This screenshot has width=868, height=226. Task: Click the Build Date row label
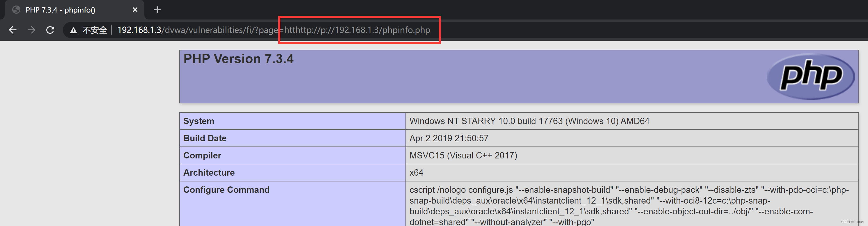[205, 138]
